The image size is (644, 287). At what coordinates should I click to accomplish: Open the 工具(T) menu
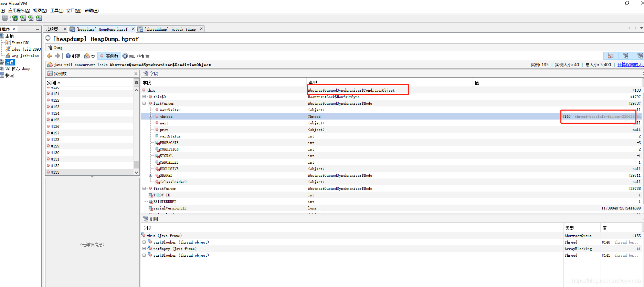pos(57,11)
